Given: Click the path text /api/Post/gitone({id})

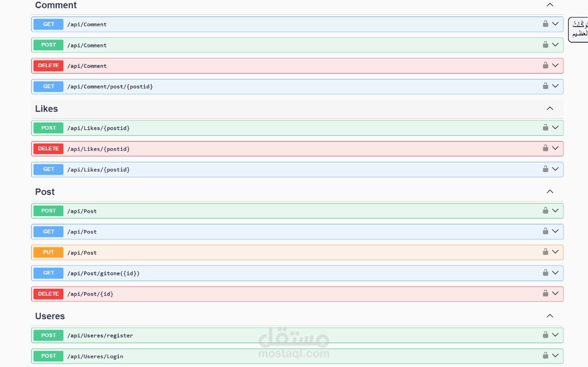Looking at the screenshot, I should click(x=103, y=273).
